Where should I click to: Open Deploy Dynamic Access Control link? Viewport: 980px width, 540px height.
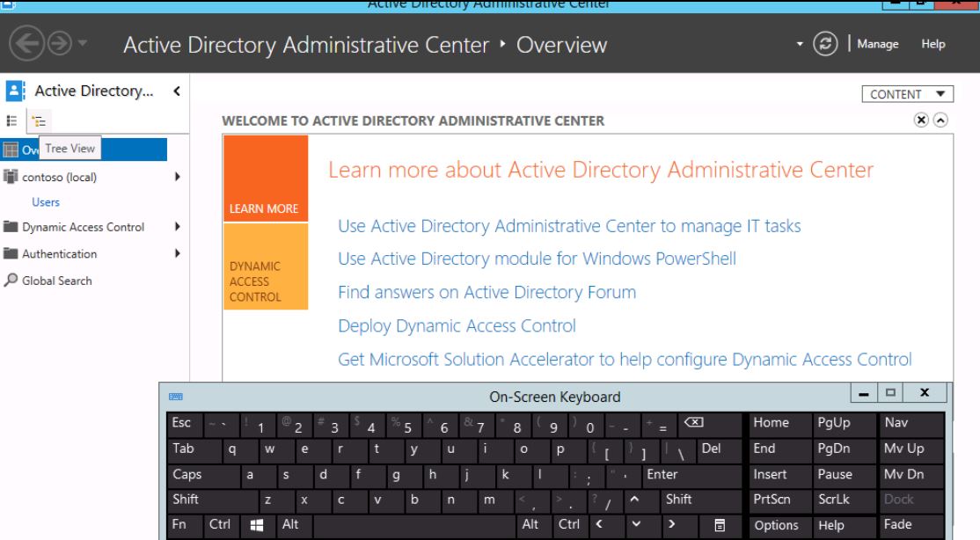(x=457, y=326)
